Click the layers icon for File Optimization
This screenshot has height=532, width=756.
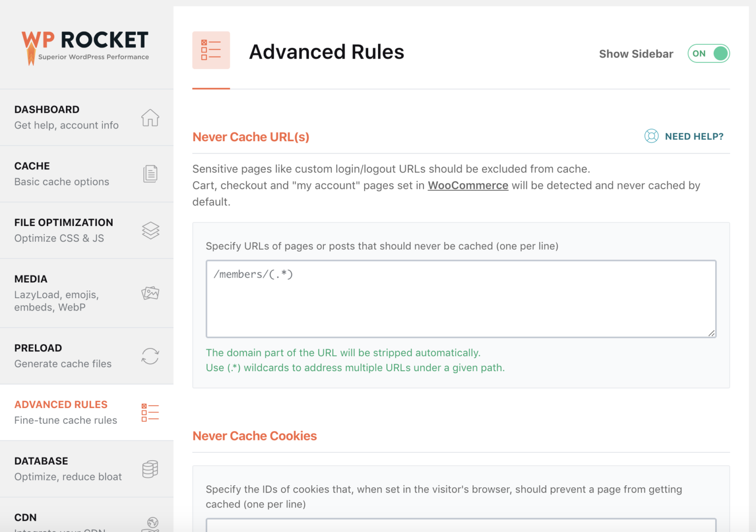point(150,230)
